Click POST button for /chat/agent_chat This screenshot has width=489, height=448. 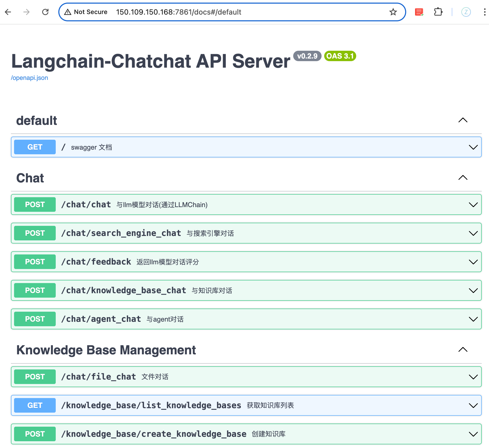coord(35,319)
